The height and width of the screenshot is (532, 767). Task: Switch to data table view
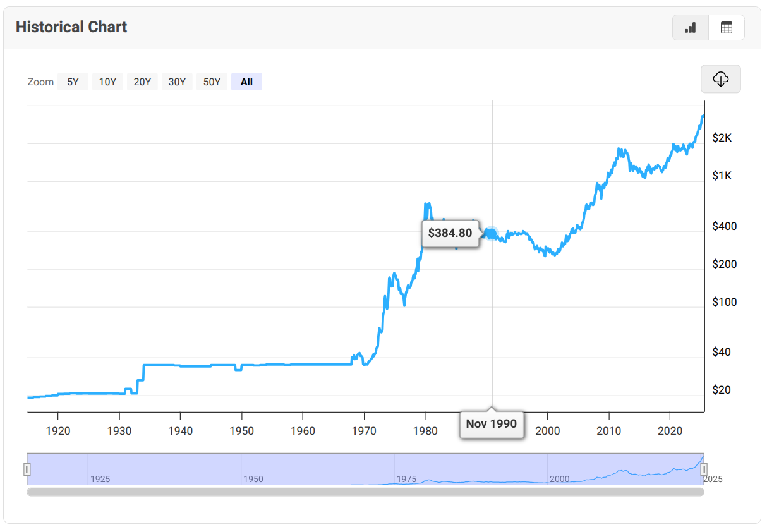click(x=726, y=28)
